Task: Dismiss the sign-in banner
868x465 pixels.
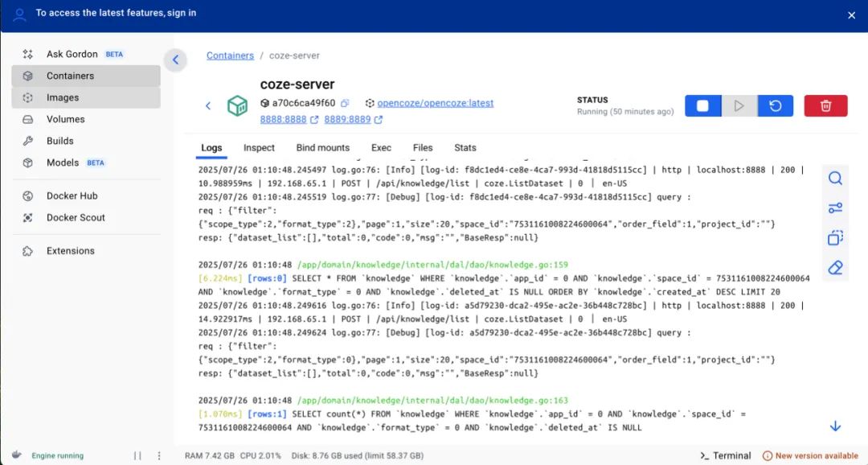Action: coord(851,15)
